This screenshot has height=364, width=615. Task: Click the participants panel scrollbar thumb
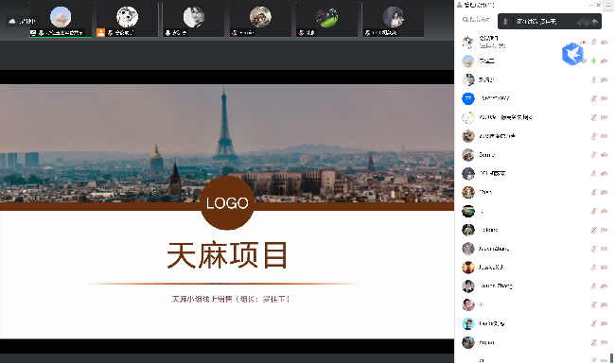tap(611, 357)
